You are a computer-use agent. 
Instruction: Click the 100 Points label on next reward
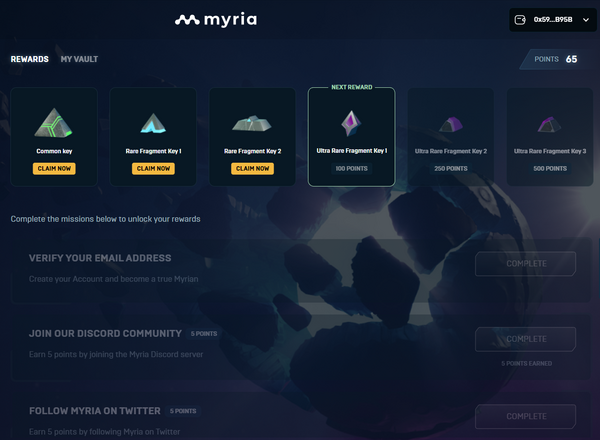[352, 169]
